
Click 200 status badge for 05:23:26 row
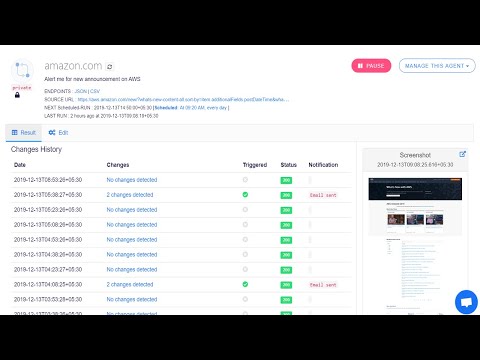pos(286,210)
